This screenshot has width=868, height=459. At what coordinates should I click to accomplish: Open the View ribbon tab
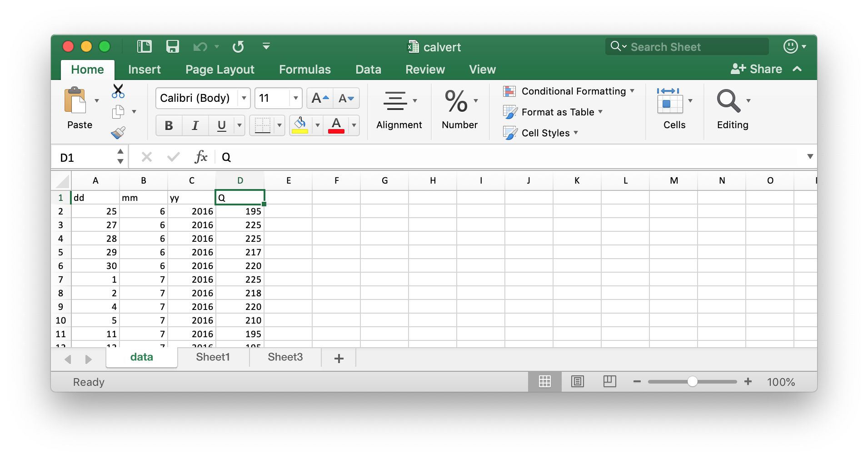coord(482,70)
